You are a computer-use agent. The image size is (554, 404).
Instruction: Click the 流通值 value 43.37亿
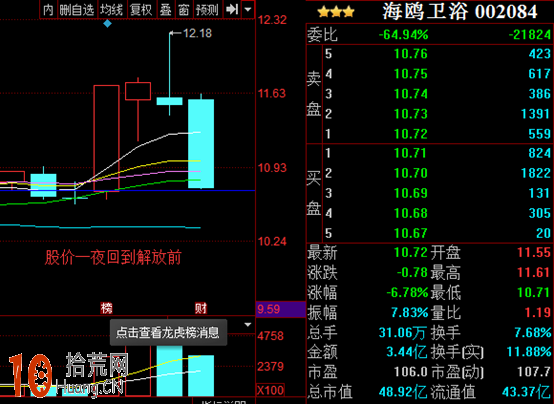(526, 392)
